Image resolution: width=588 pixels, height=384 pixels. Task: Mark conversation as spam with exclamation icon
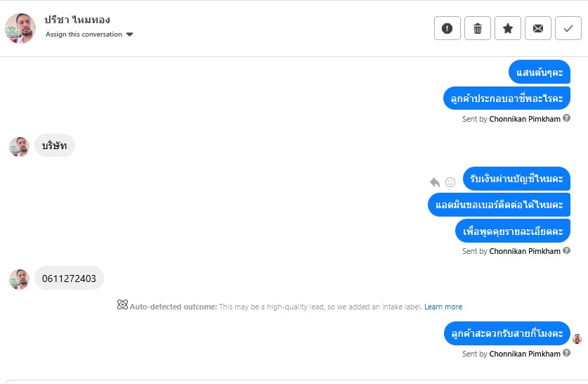(447, 28)
